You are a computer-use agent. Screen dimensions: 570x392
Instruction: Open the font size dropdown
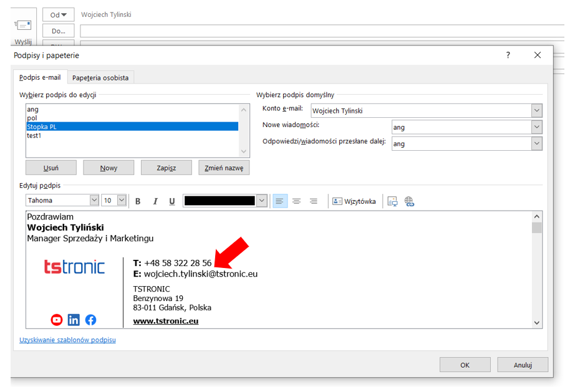(122, 201)
